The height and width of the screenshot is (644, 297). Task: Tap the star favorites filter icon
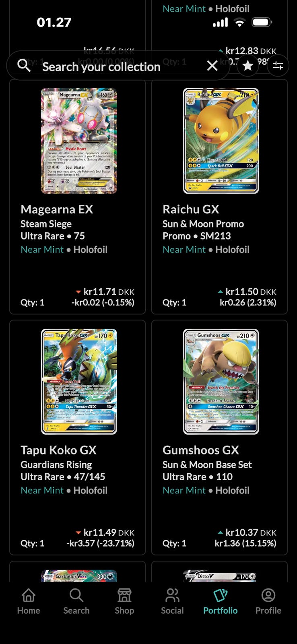click(248, 66)
